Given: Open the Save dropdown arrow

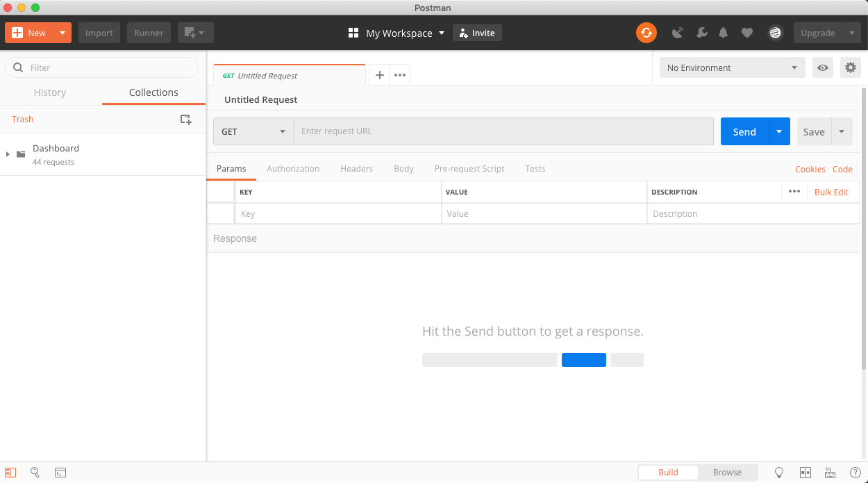Looking at the screenshot, I should pyautogui.click(x=842, y=131).
